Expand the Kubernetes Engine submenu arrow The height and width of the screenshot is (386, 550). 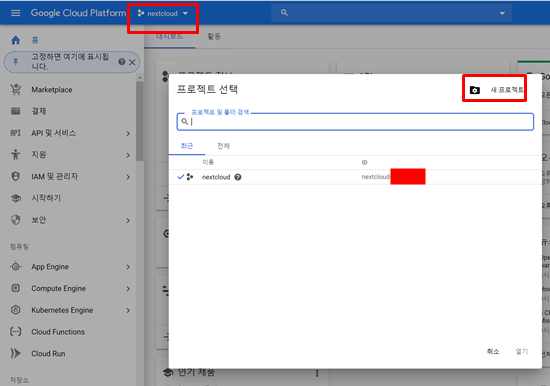(128, 311)
